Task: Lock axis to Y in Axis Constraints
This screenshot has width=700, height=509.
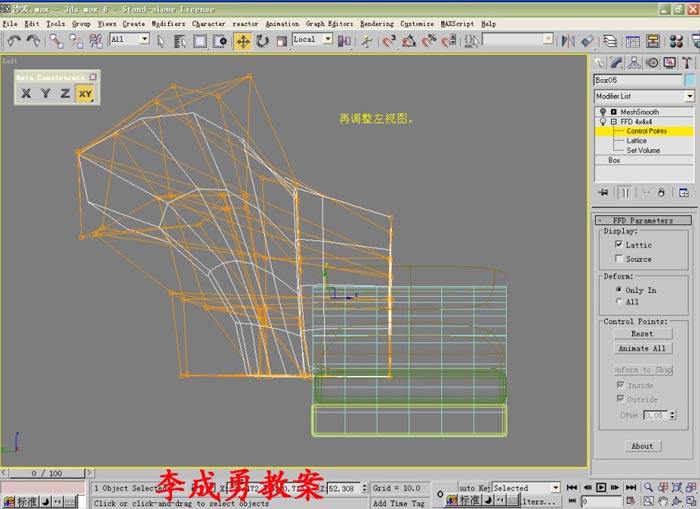Action: coord(45,93)
